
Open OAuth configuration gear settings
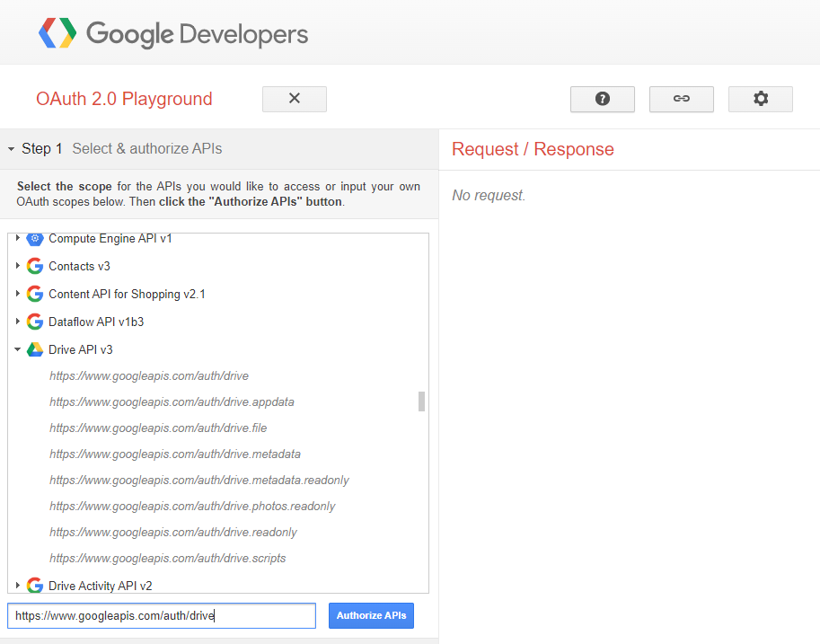(x=760, y=99)
